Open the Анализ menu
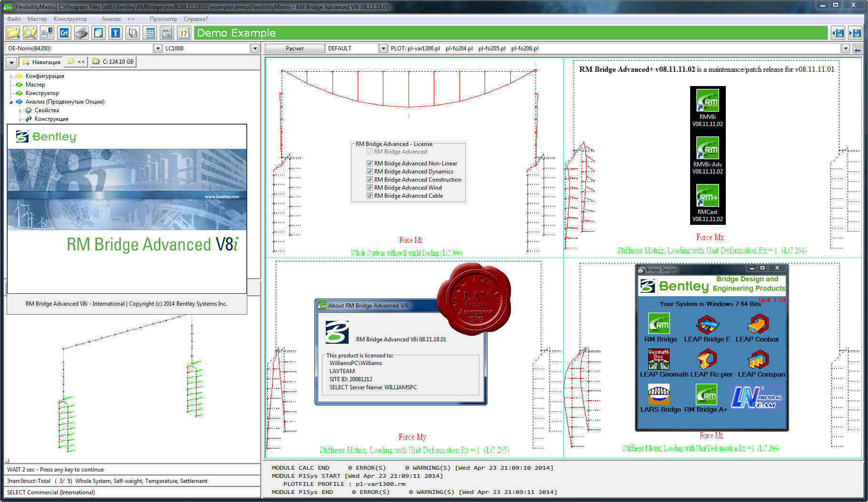Image resolution: width=868 pixels, height=502 pixels. coord(111,19)
